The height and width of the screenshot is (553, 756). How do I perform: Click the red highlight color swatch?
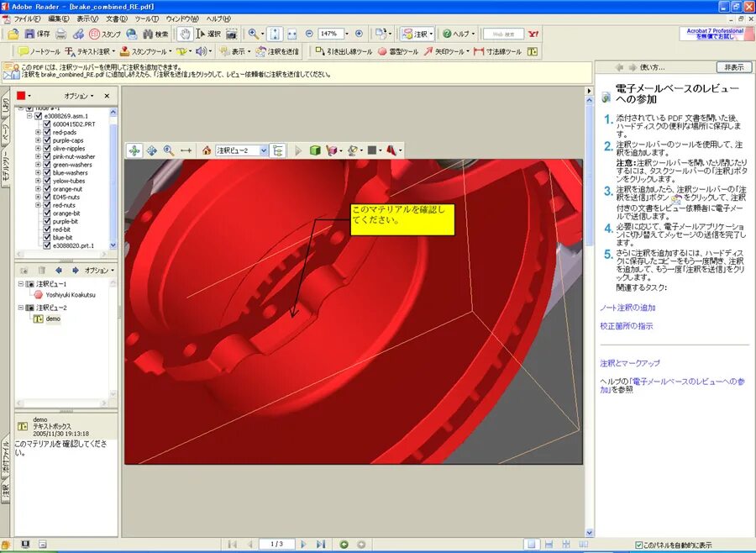point(21,96)
